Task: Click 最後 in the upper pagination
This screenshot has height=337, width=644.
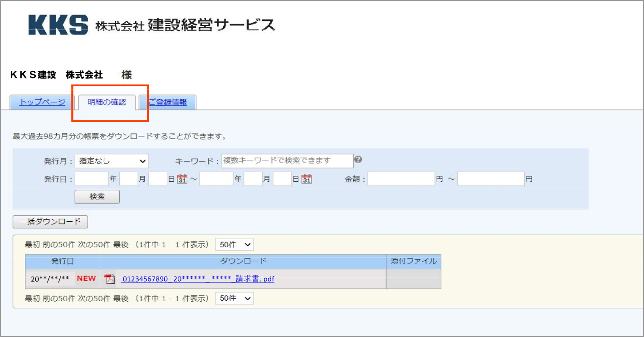Action: point(121,245)
